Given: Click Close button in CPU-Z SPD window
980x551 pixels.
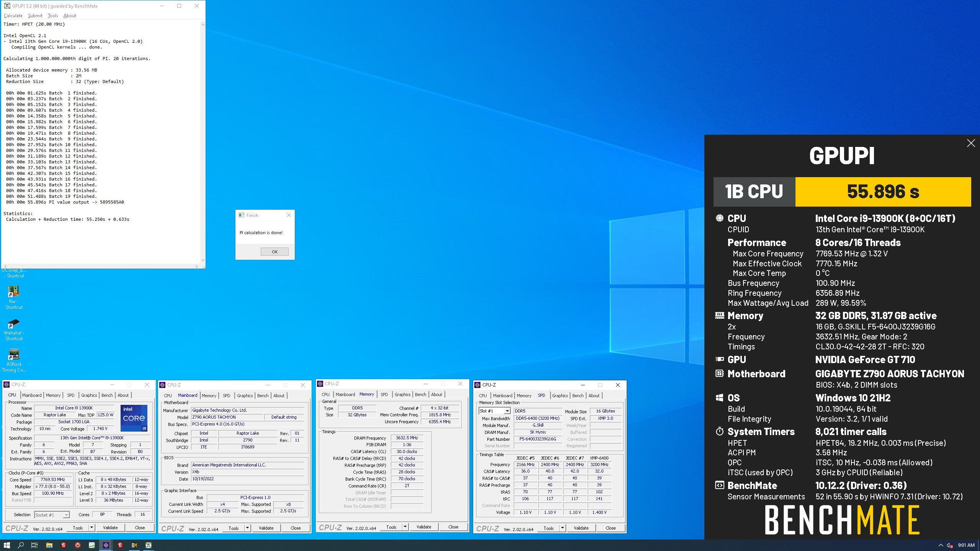Looking at the screenshot, I should (x=611, y=528).
